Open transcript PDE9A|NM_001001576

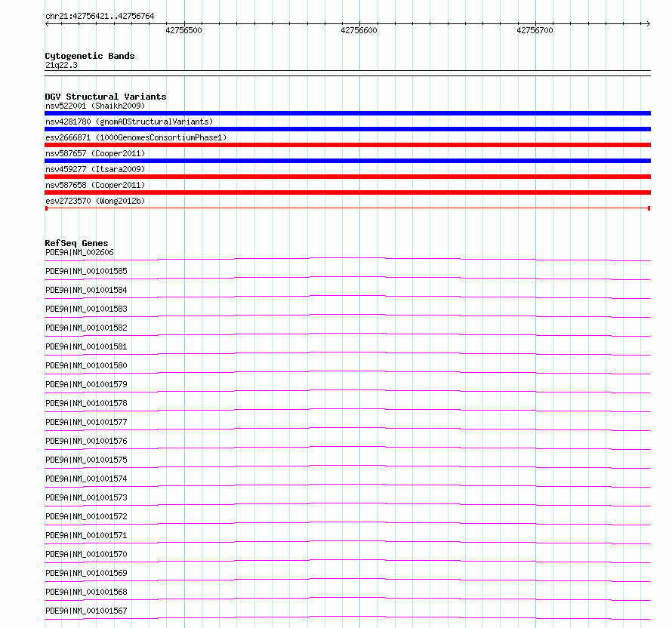click(86, 441)
